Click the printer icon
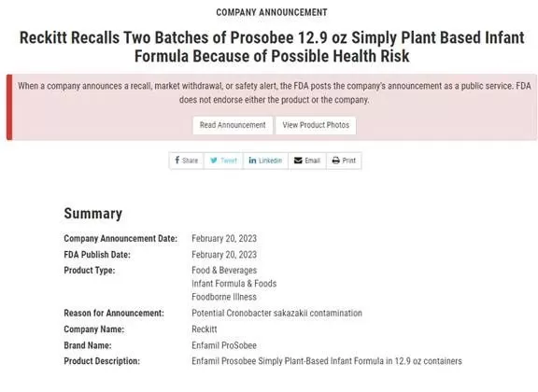Image resolution: width=538 pixels, height=392 pixels. (x=336, y=161)
